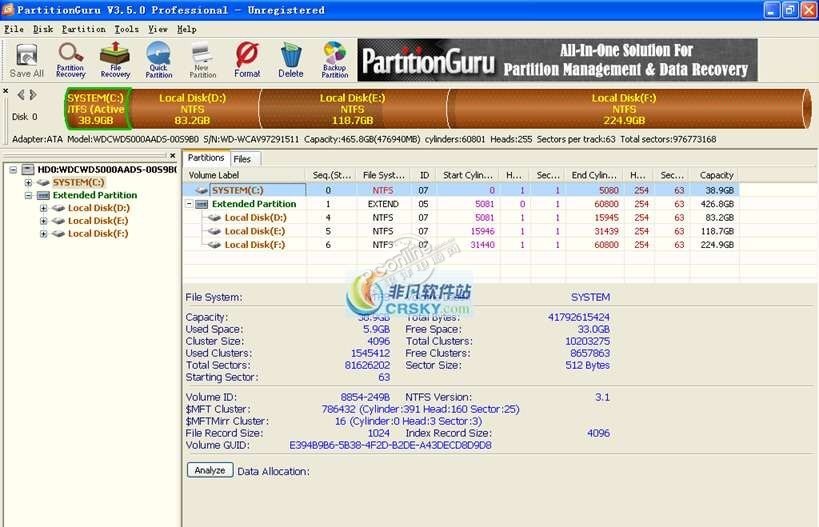Open the Partition menu
Viewport: 819px width, 527px height.
point(83,29)
